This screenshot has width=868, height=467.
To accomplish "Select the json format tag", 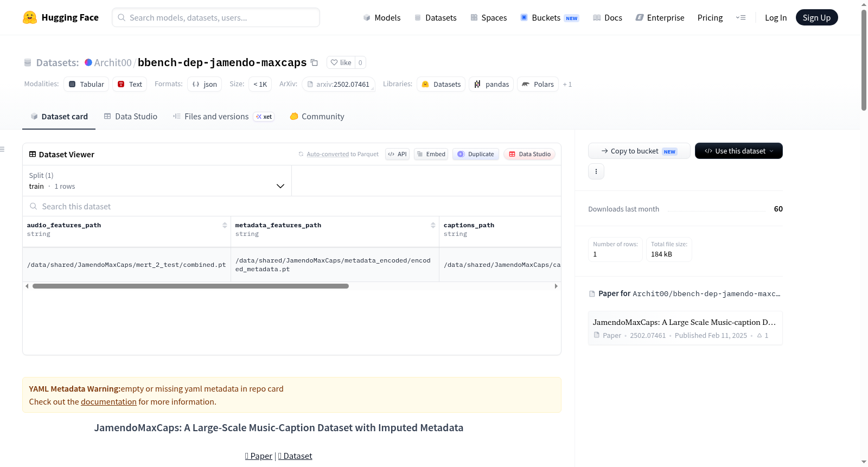I will coord(205,84).
